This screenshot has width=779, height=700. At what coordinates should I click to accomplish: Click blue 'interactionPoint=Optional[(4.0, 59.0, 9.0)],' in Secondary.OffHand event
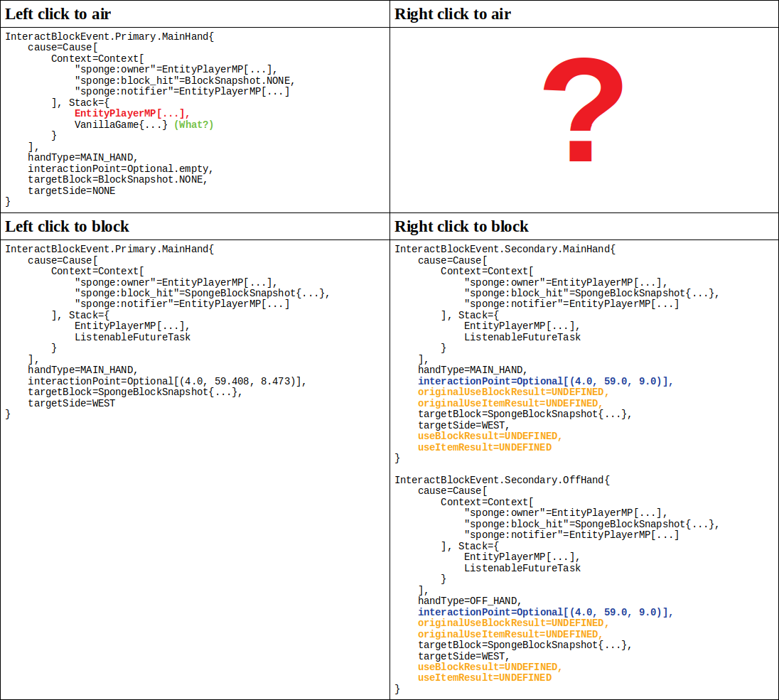pos(545,612)
